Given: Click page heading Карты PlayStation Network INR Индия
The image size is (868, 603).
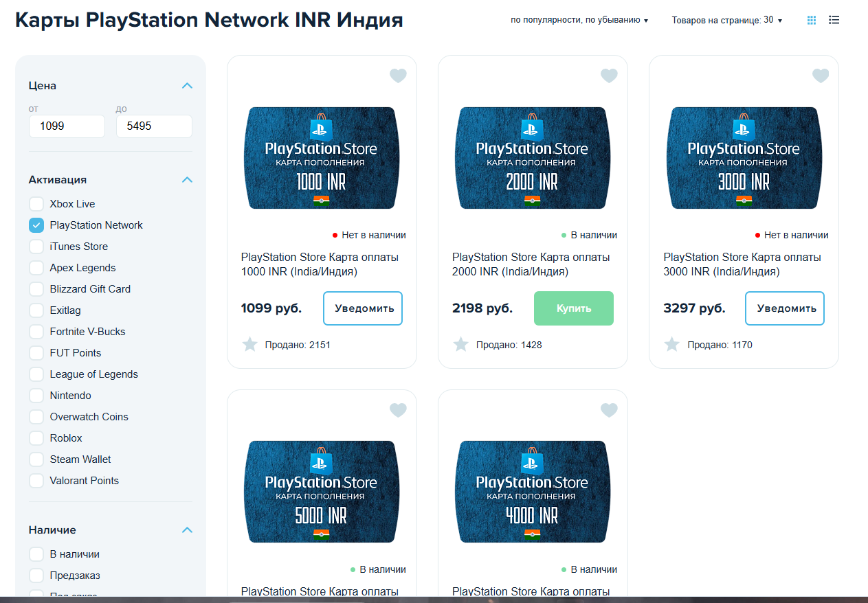Looking at the screenshot, I should [209, 21].
